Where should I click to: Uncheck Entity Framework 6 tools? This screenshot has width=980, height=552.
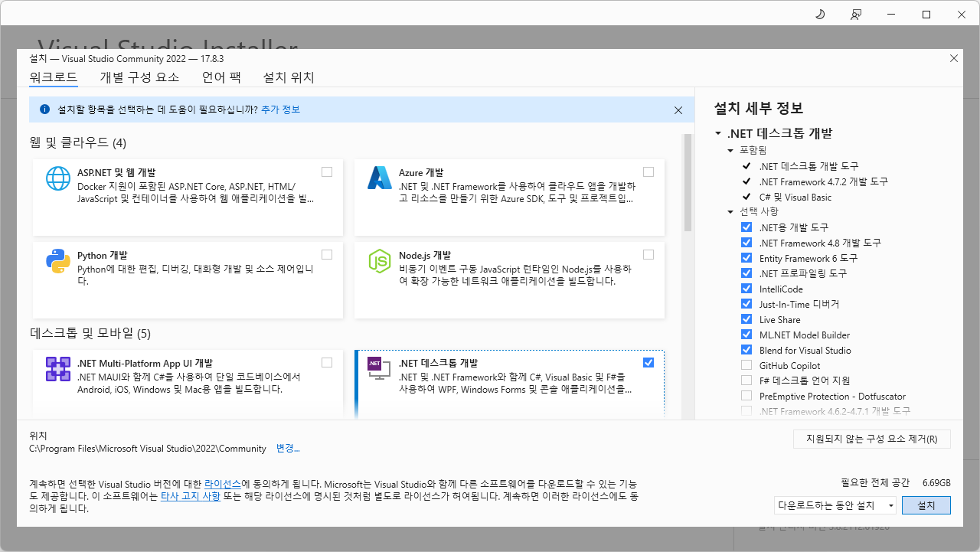(x=746, y=258)
